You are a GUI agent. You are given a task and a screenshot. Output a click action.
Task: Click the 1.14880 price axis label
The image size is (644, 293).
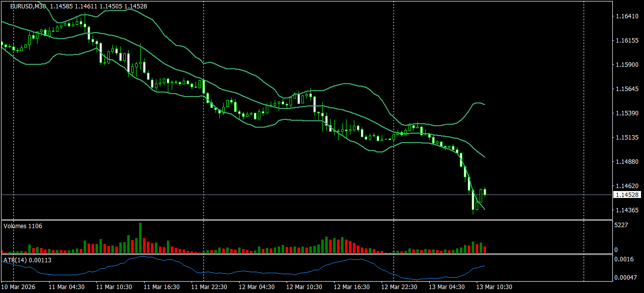[627, 162]
